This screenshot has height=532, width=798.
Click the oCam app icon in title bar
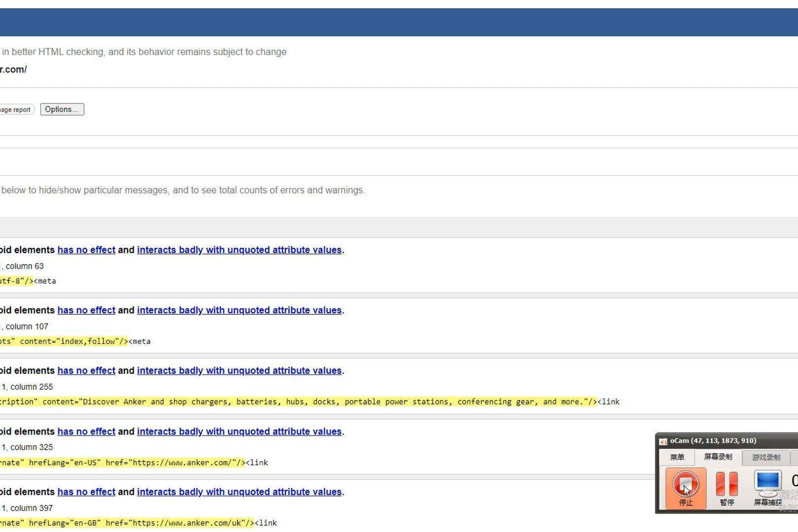click(x=663, y=441)
